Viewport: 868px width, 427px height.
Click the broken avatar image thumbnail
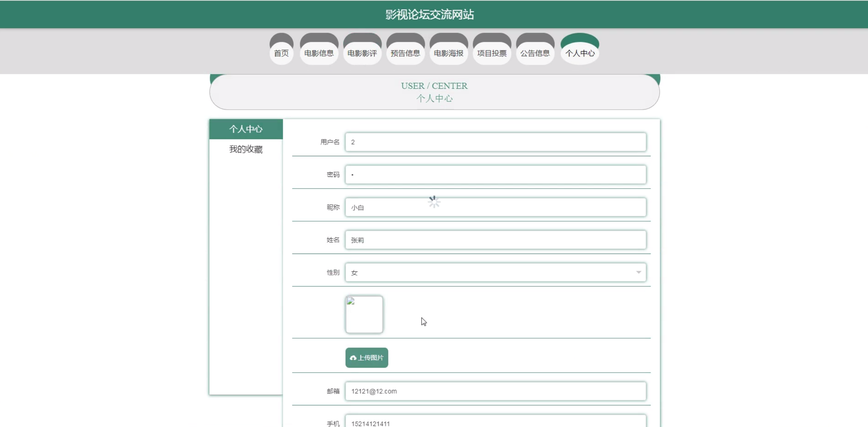point(364,314)
